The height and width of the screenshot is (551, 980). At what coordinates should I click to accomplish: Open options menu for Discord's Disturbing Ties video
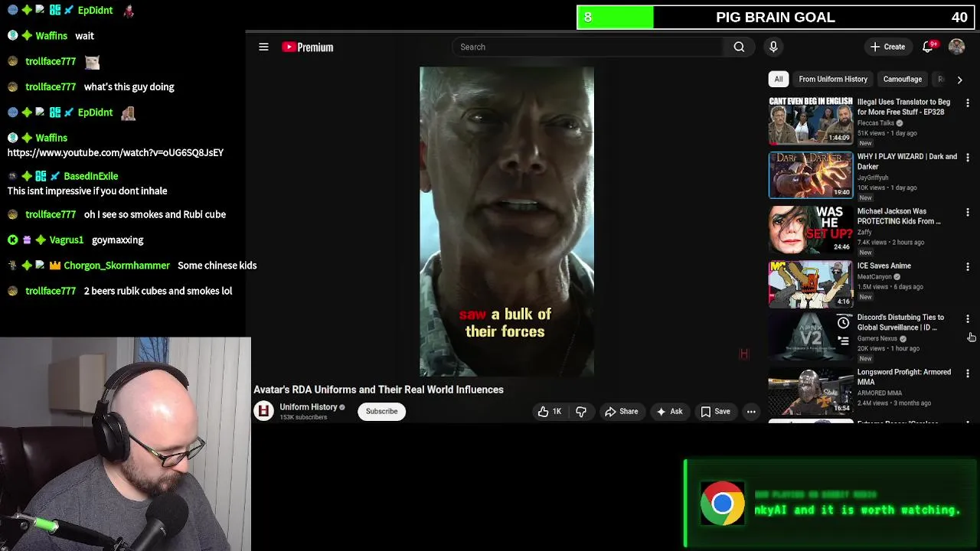tap(968, 318)
